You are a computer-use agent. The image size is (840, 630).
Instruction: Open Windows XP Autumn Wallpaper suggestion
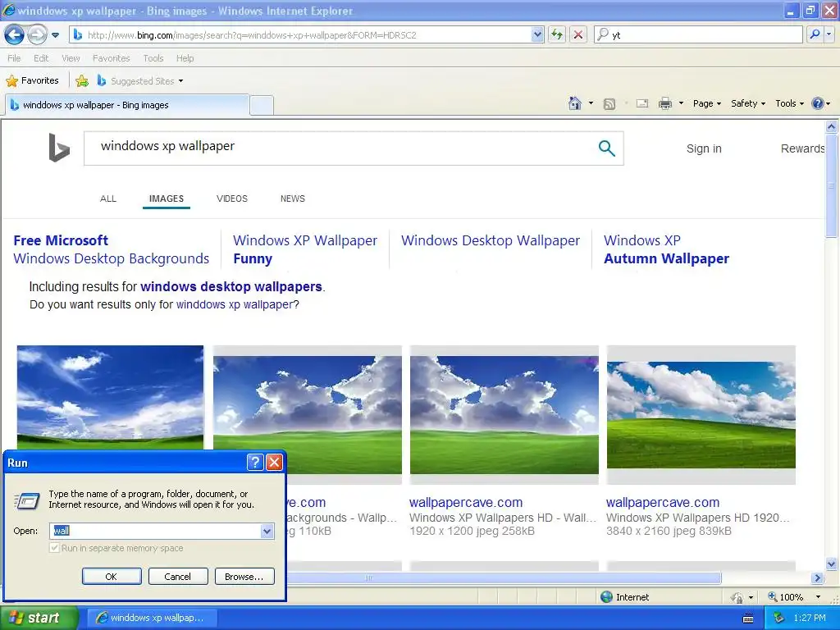coord(666,249)
